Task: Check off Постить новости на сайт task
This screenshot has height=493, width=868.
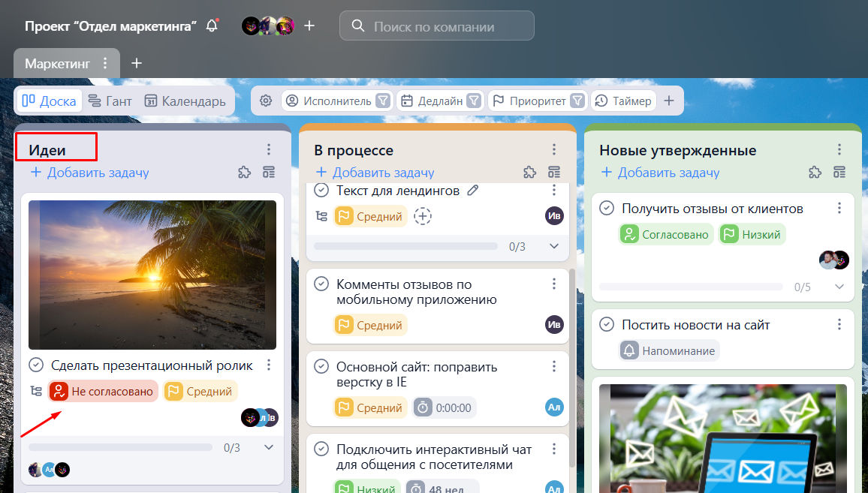Action: (607, 325)
